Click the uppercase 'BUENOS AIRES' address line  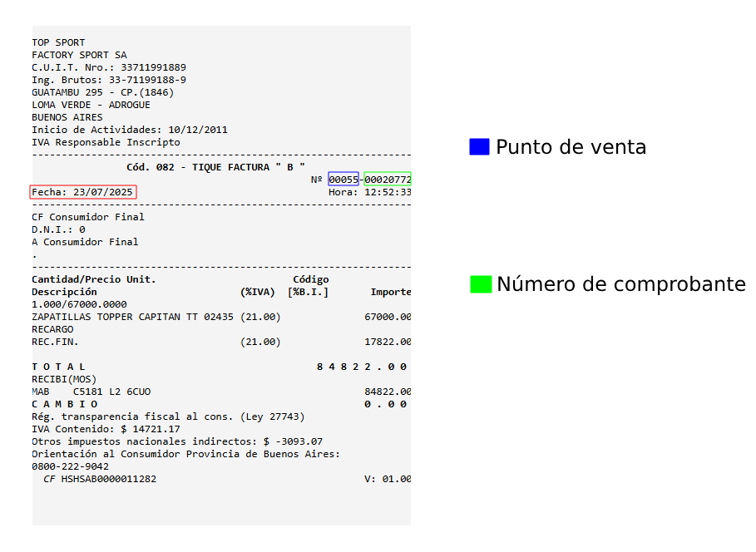point(67,117)
